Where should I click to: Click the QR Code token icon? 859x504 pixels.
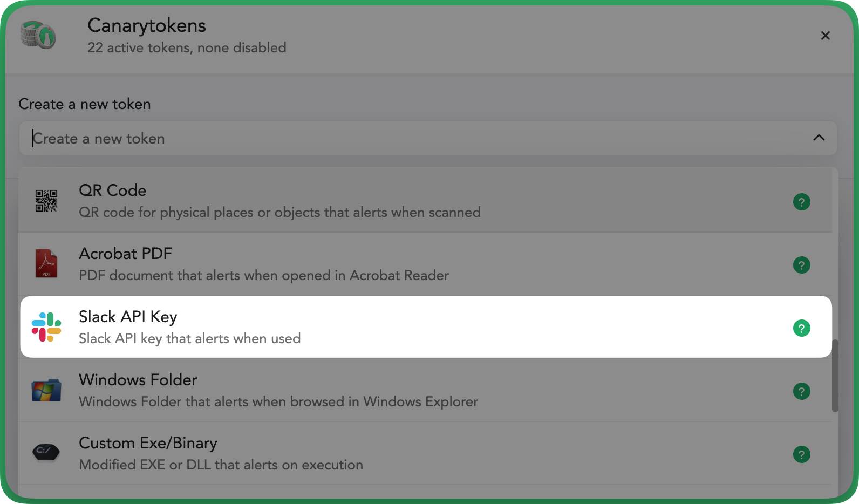coord(46,201)
